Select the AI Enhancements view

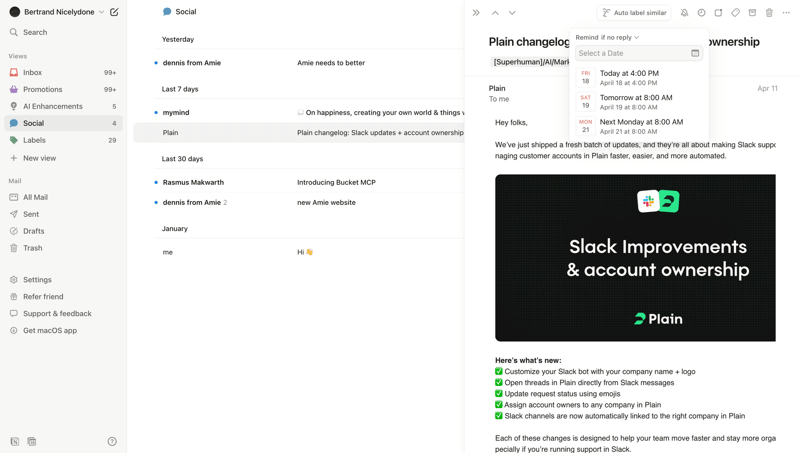pyautogui.click(x=63, y=106)
